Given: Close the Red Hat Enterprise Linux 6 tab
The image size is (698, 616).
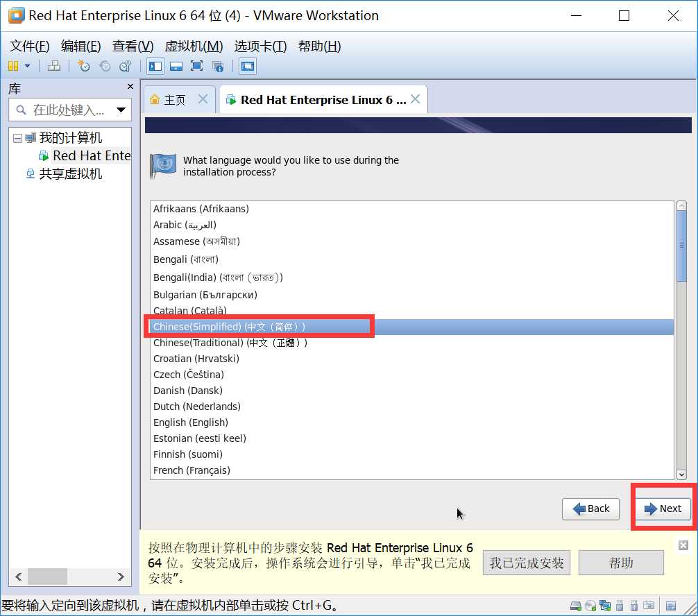Looking at the screenshot, I should [415, 99].
